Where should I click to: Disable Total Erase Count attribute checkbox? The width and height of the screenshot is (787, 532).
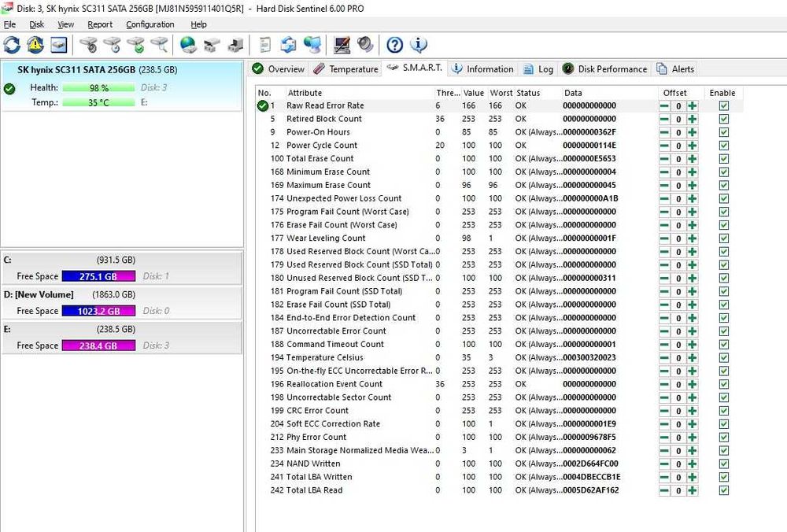(723, 159)
